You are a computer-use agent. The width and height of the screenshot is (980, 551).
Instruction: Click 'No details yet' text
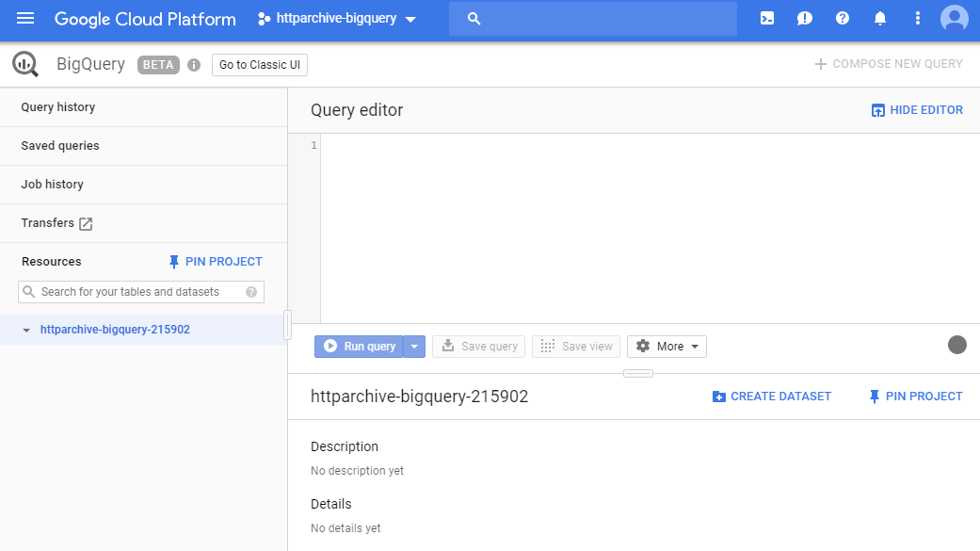click(x=345, y=527)
